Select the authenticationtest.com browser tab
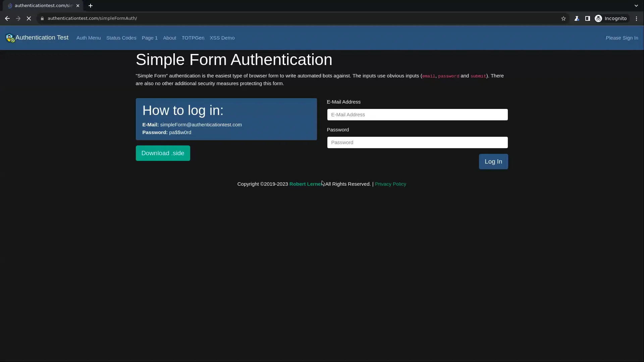The height and width of the screenshot is (362, 644). click(43, 6)
